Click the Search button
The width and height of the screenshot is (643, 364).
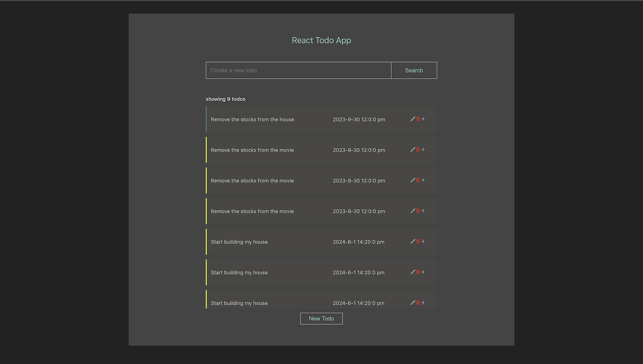[x=414, y=70]
